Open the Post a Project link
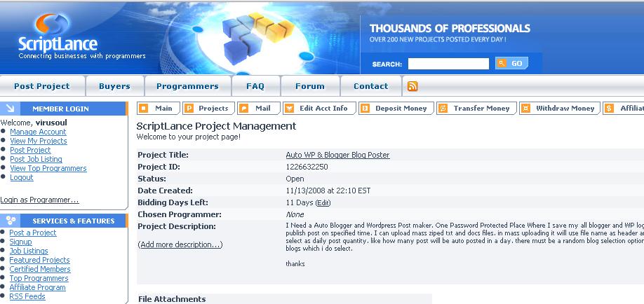644x304 pixels. (33, 233)
